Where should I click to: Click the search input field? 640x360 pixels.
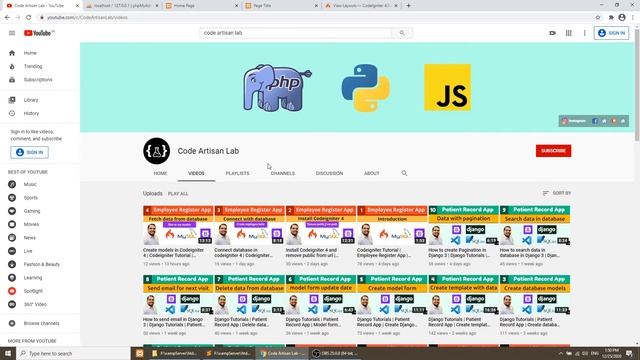[296, 33]
